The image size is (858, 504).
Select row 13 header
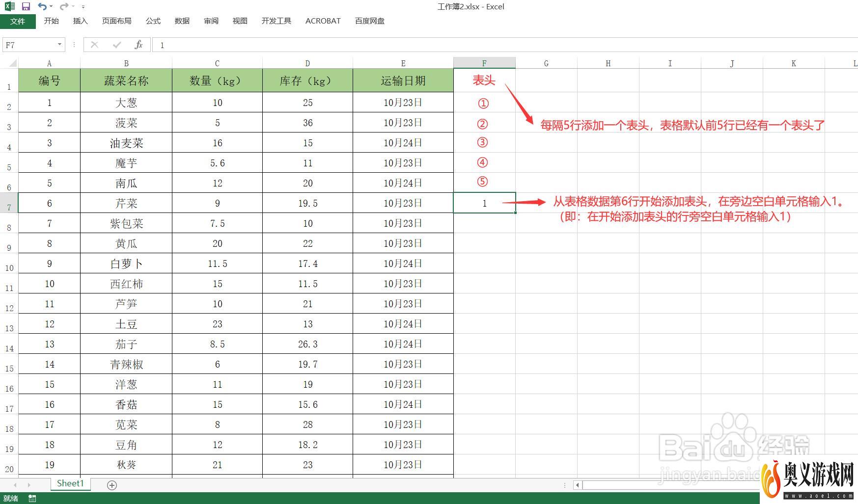coord(9,323)
